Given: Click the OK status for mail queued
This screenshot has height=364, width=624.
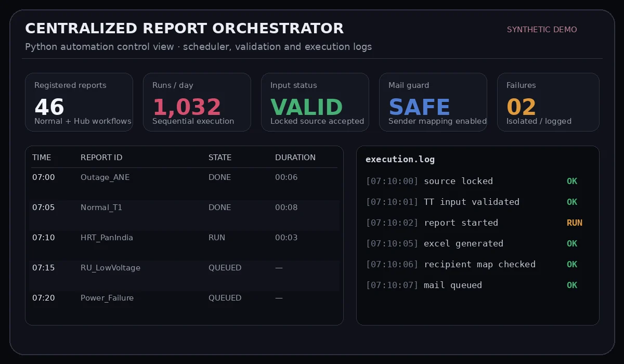Looking at the screenshot, I should (x=572, y=285).
